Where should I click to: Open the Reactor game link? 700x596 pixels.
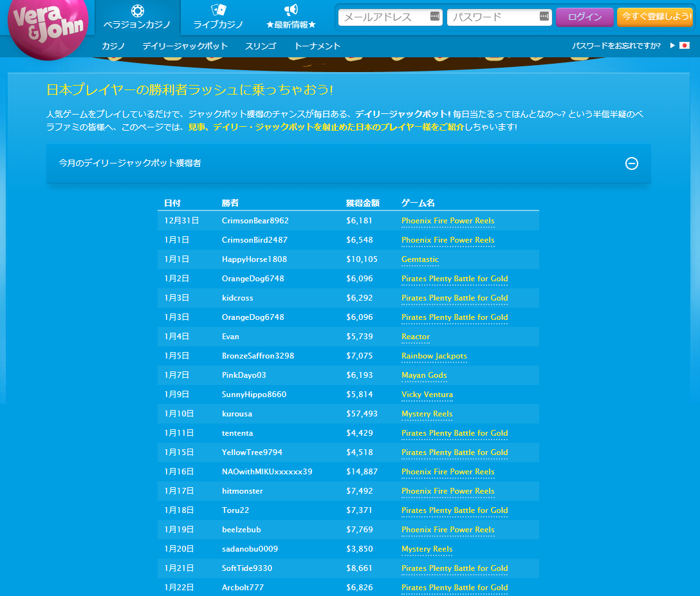click(x=416, y=337)
